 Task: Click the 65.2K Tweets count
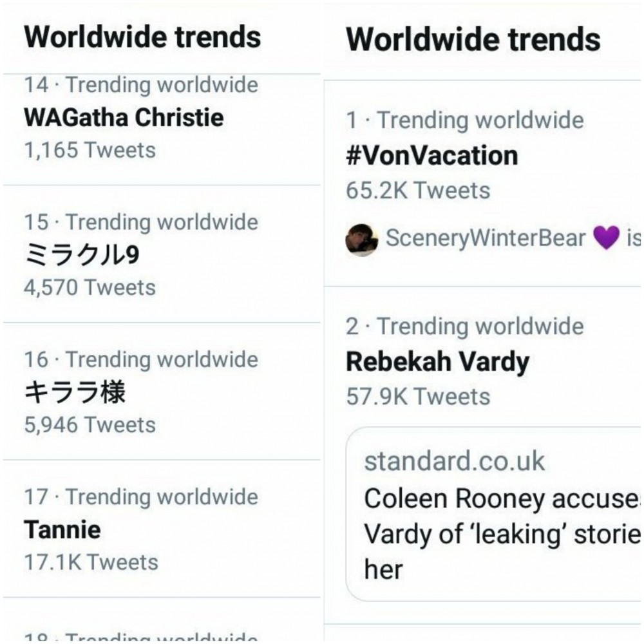(418, 191)
